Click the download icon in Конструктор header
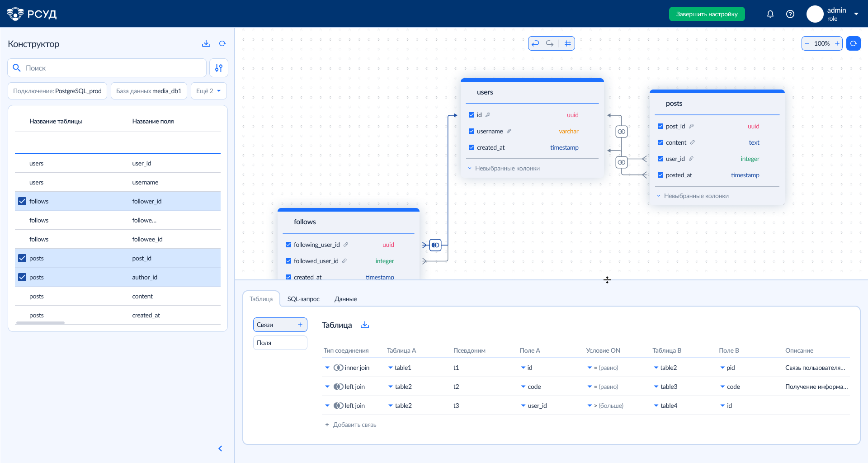The image size is (868, 463). pos(206,43)
